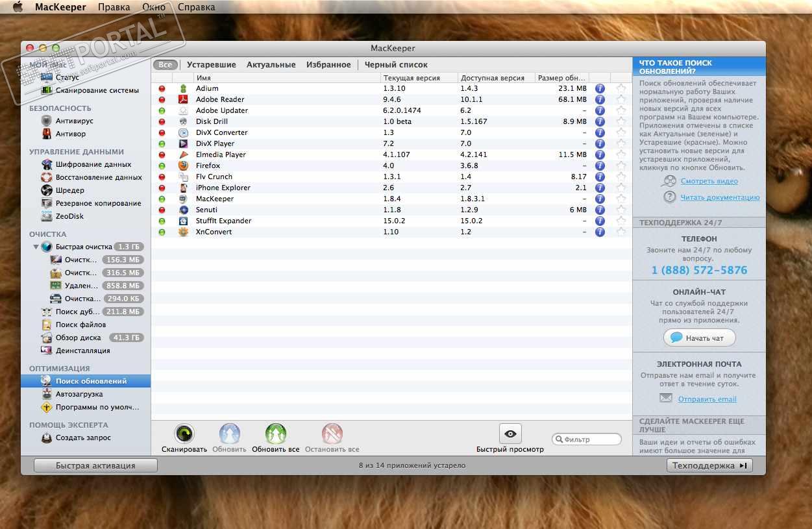
Task: Select the Adobe Updater row
Action: click(391, 110)
